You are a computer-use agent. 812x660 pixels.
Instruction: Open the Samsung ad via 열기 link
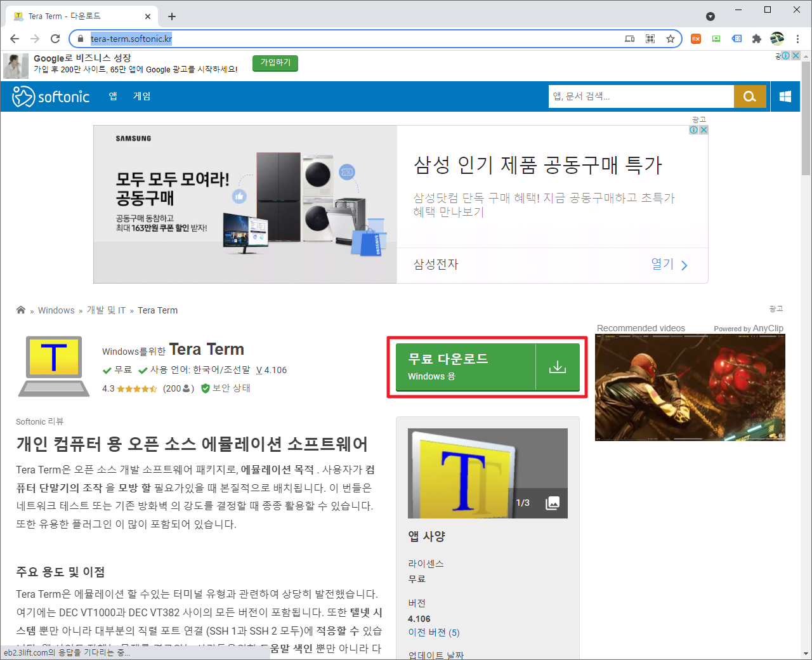tap(669, 265)
